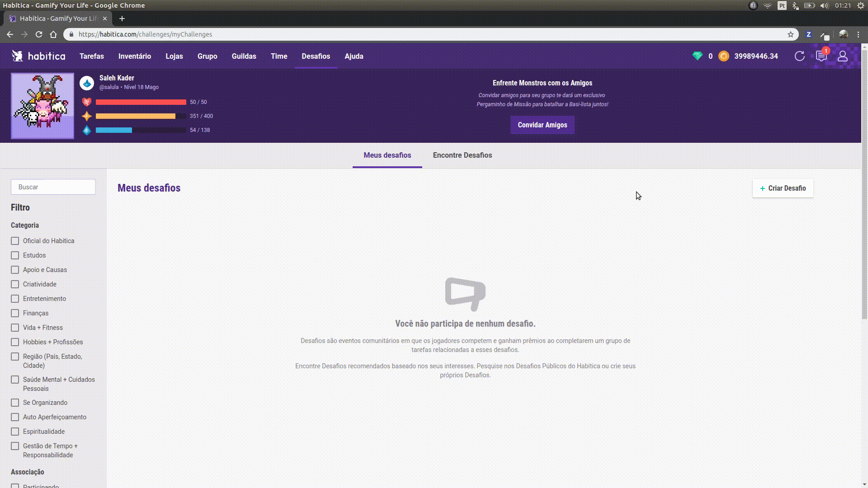
Task: Check the Apoio e Causas filter
Action: [15, 270]
